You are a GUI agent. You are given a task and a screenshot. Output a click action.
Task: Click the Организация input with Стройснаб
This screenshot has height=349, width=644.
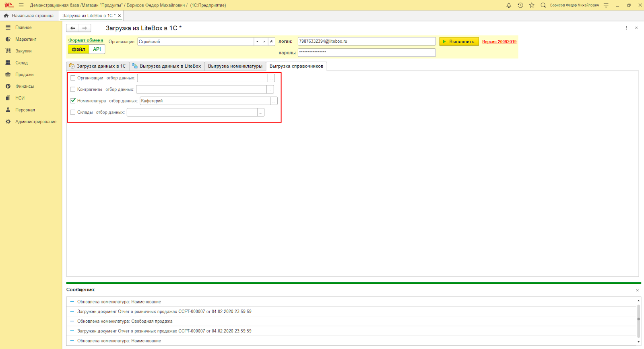click(x=196, y=42)
